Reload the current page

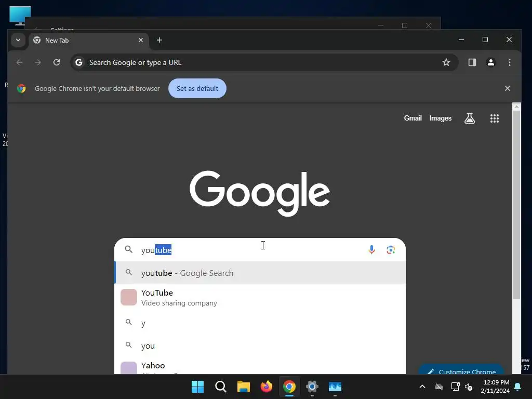(57, 62)
